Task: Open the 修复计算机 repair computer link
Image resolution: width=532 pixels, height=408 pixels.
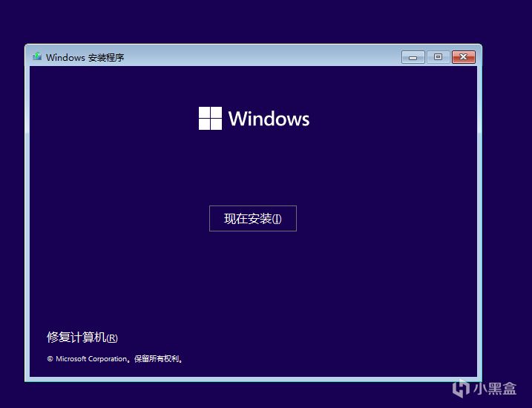Action: [x=82, y=337]
